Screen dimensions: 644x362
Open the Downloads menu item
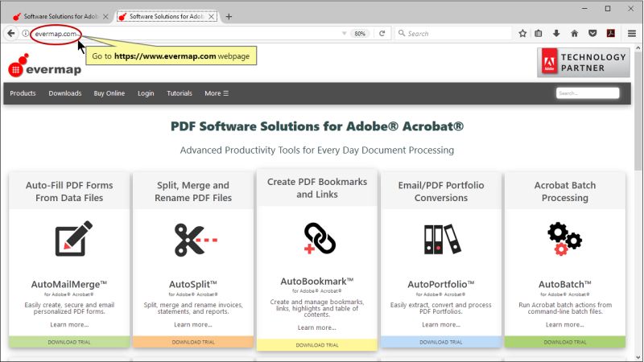[x=65, y=93]
